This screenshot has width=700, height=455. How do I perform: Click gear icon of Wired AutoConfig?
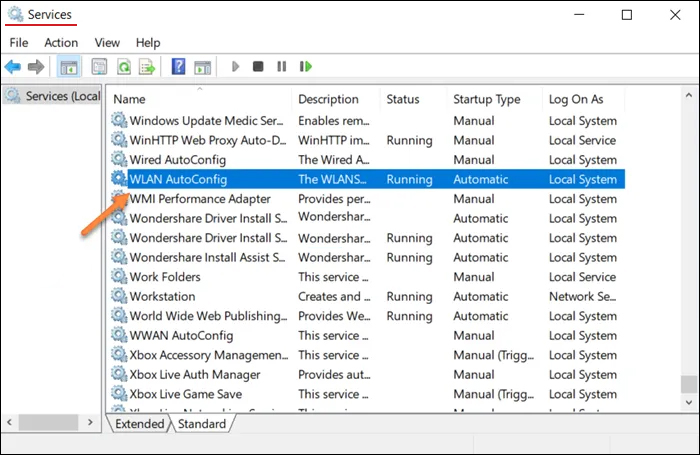click(x=119, y=159)
